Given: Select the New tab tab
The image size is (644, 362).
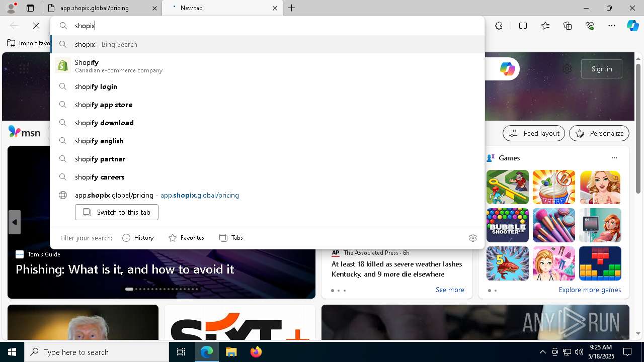Looking at the screenshot, I should click(221, 8).
